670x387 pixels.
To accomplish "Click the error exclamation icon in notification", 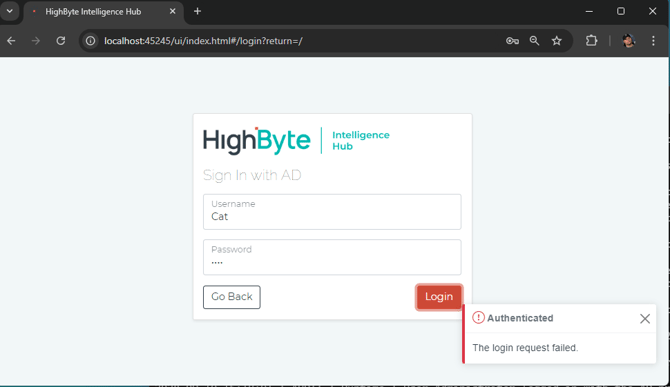I will (478, 318).
